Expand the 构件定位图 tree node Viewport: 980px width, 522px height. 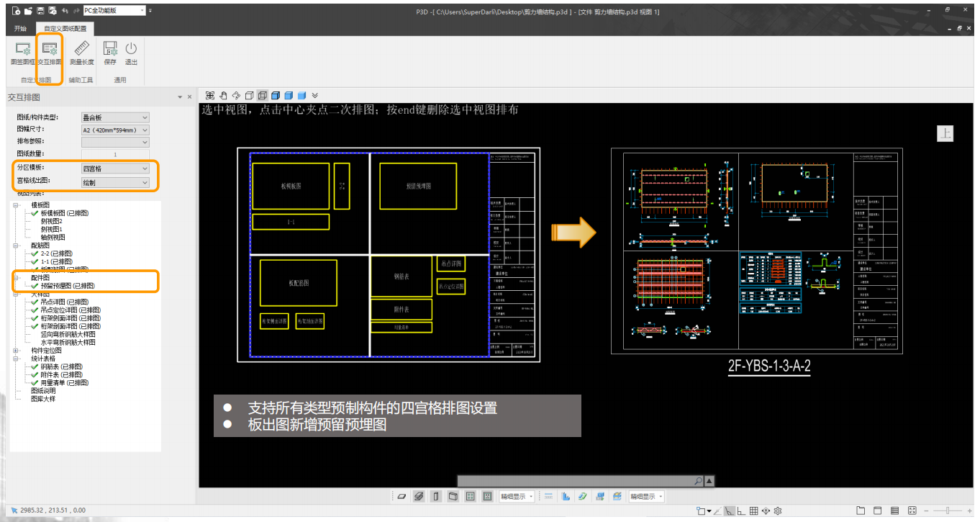coord(16,350)
